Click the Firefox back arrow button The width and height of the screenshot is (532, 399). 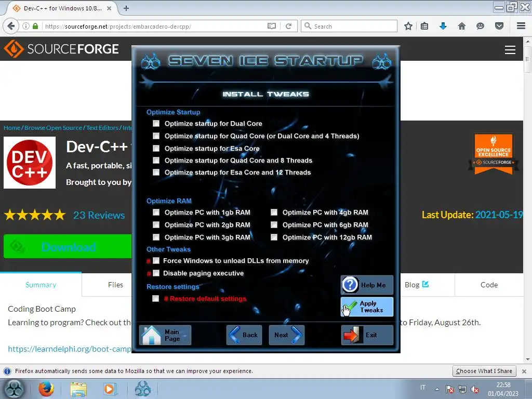click(x=11, y=26)
